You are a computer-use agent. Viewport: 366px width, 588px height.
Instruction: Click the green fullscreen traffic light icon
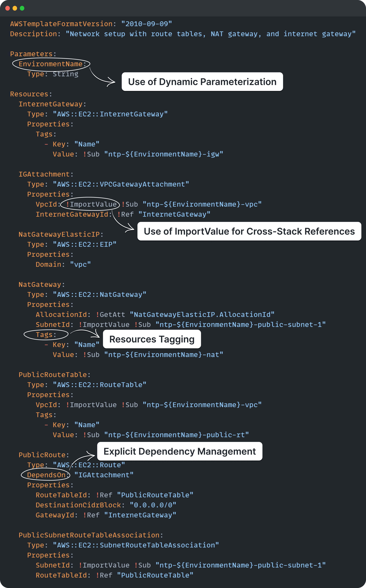click(x=22, y=8)
